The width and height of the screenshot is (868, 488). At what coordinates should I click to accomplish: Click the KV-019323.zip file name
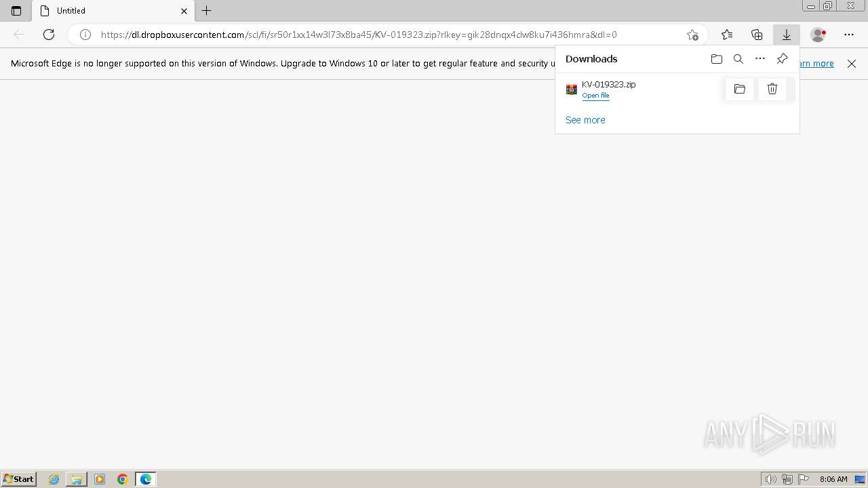pos(609,84)
